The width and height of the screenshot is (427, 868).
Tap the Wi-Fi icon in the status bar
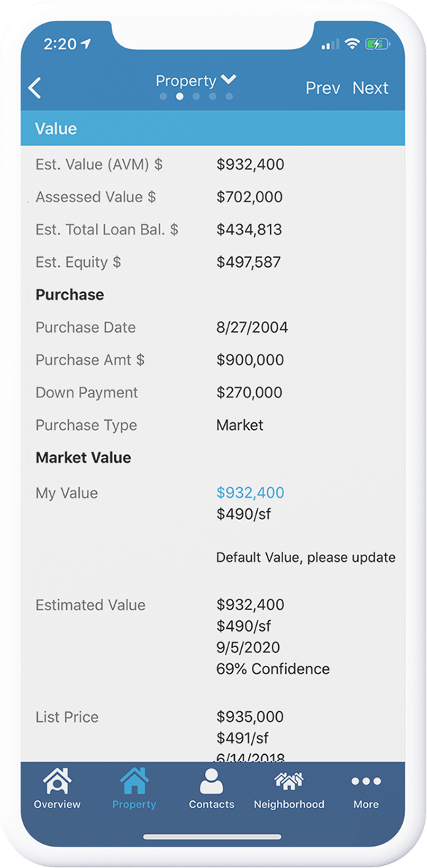[351, 42]
